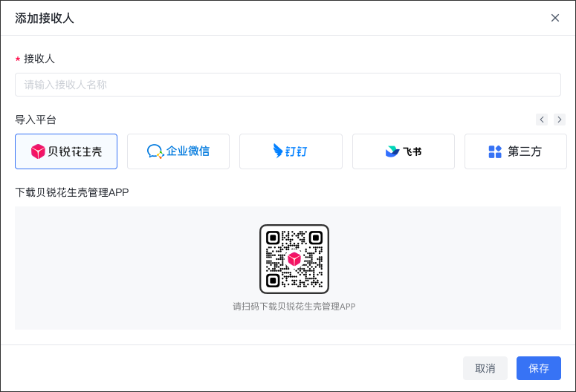Viewport: 576px width, 392px height.
Task: Click the 企业微信 chat bubble icon
Action: [x=155, y=151]
